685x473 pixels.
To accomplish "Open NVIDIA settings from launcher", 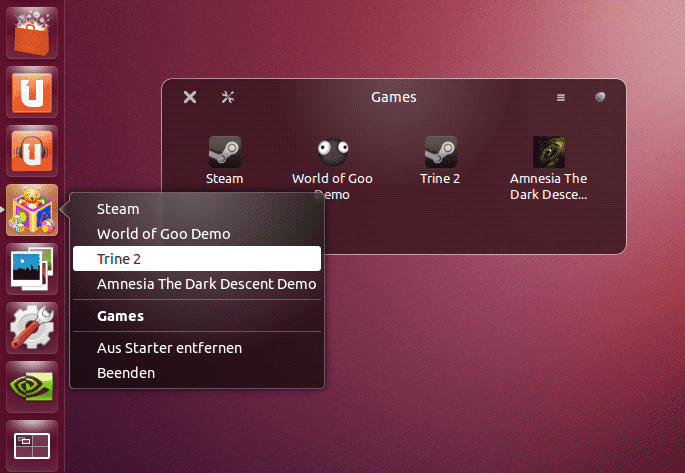I will [32, 387].
